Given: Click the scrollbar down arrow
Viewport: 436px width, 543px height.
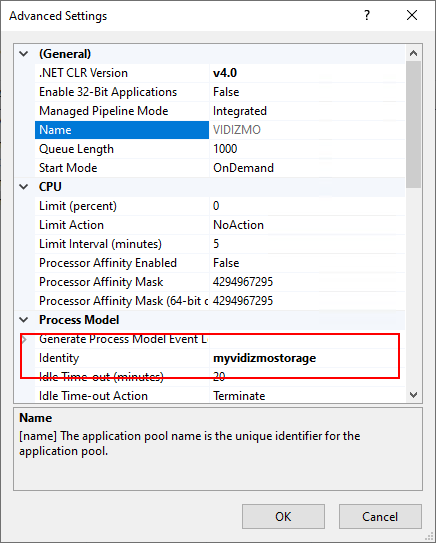Looking at the screenshot, I should (413, 395).
